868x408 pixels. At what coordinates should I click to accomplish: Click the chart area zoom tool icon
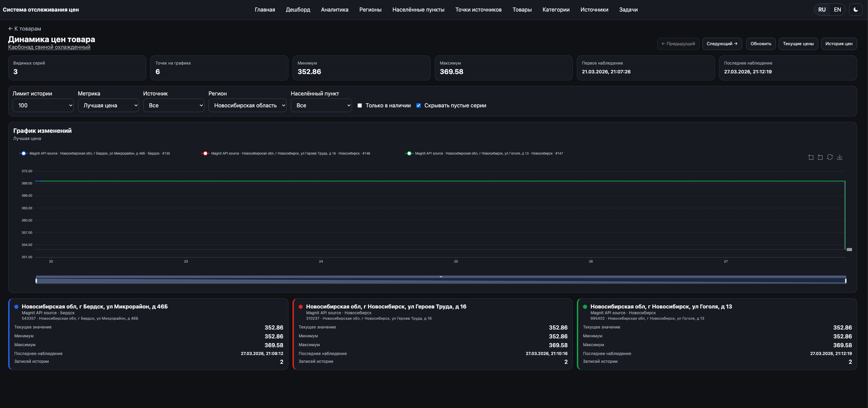click(x=811, y=157)
